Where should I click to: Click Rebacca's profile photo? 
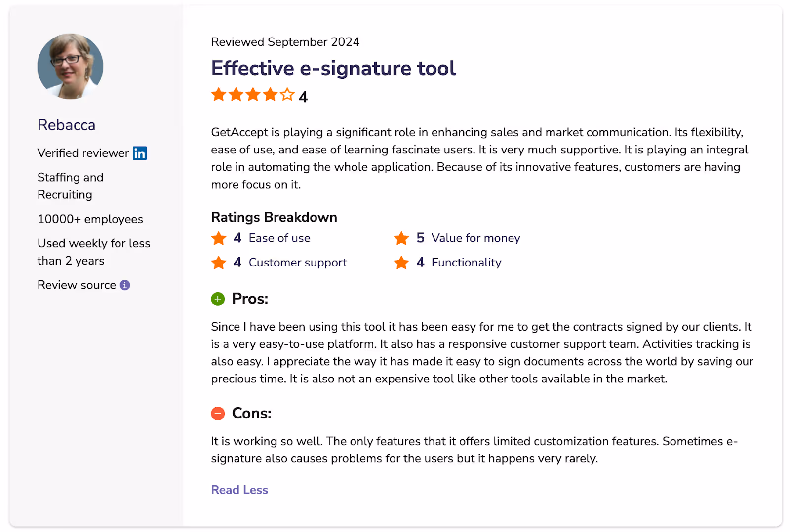(70, 66)
